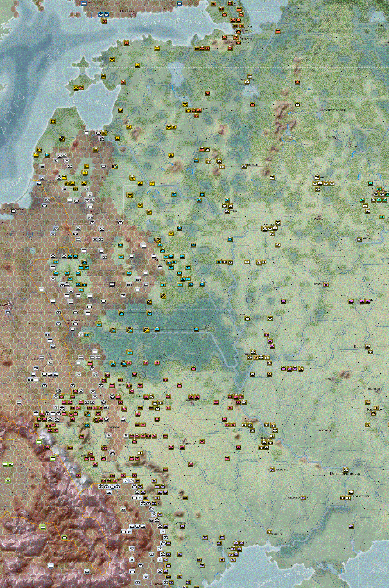This screenshot has width=389, height=588.
Task: Select the white counter at Warsaw
Action: [x=8, y=312]
